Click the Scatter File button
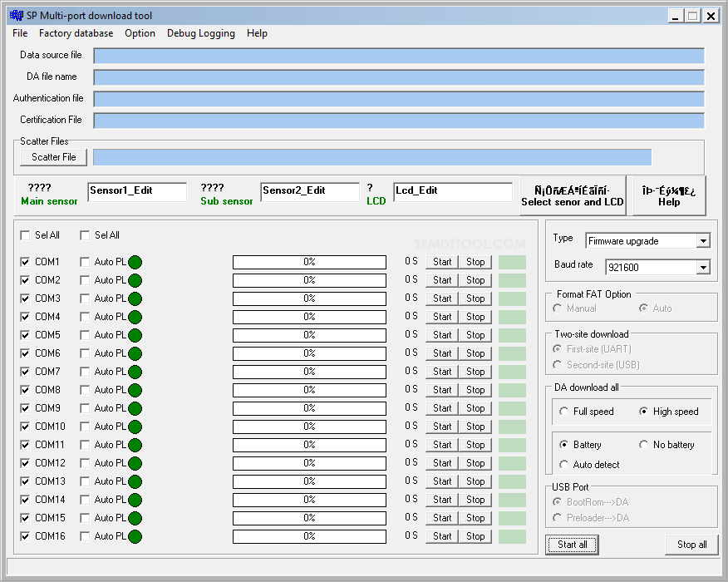 [x=52, y=157]
